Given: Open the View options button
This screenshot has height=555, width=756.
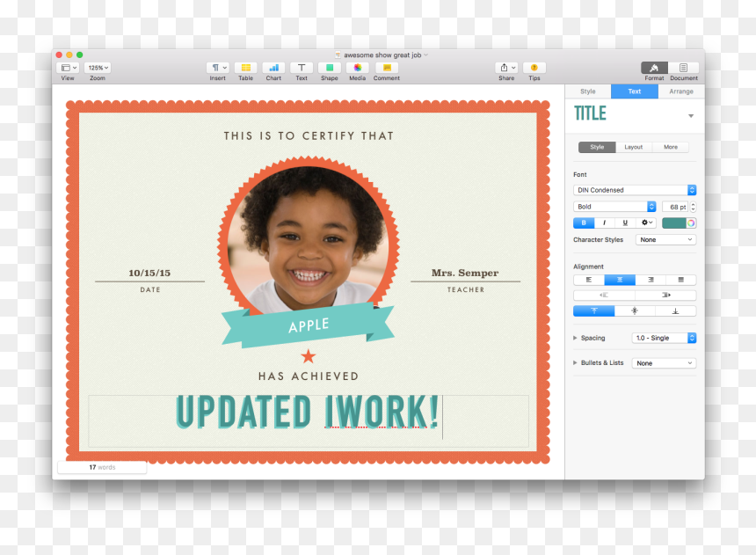Looking at the screenshot, I should click(68, 68).
